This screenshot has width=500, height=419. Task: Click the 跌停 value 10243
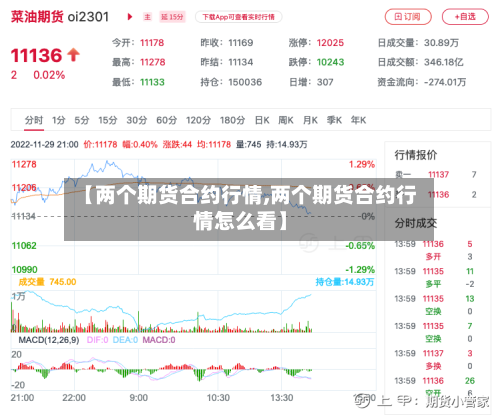pos(330,62)
